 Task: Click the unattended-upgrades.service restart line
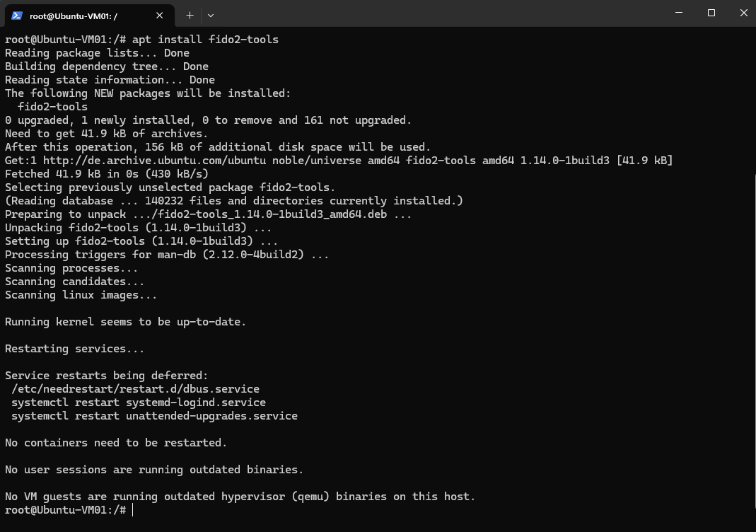pos(154,416)
